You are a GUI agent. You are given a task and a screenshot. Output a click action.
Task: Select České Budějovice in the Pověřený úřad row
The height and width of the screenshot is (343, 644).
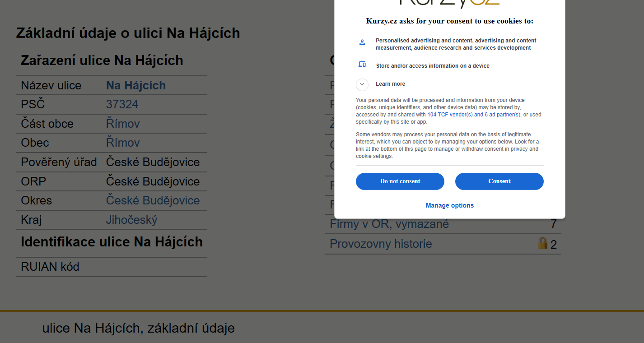tap(153, 162)
